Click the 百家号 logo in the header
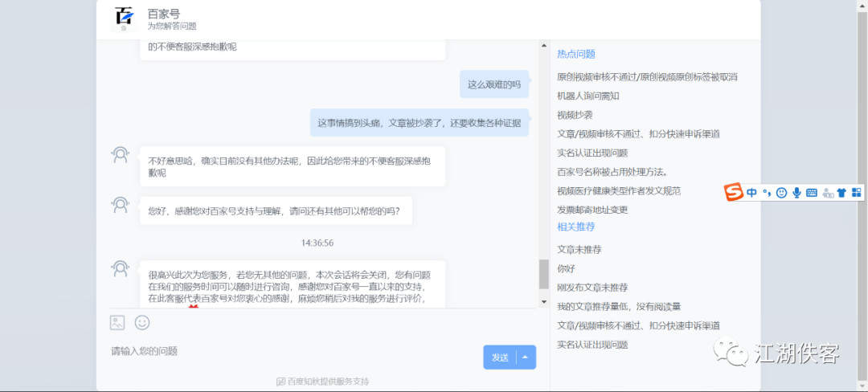This screenshot has width=868, height=392. pos(124,18)
